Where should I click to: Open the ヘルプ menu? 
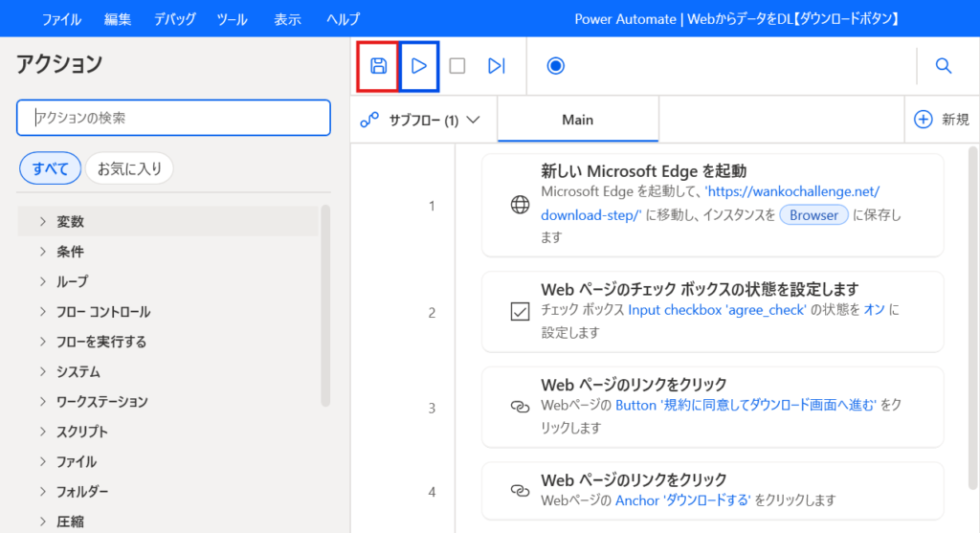pos(344,19)
